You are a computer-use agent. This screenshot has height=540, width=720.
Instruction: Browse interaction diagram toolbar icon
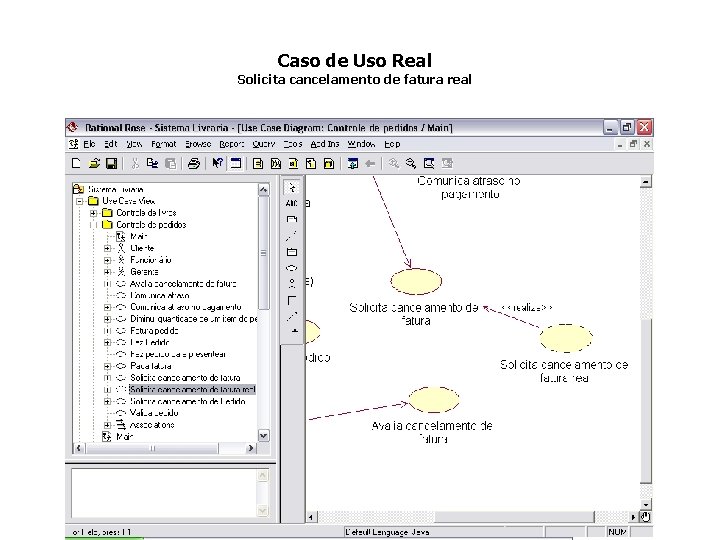[276, 163]
